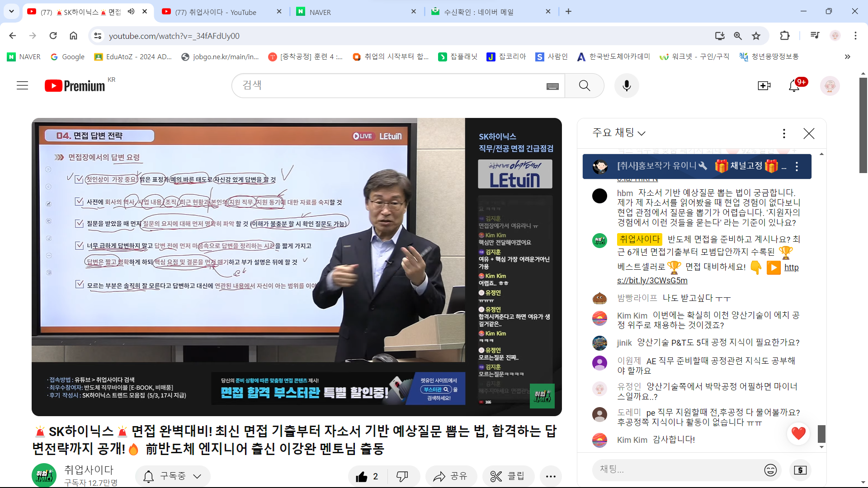The width and height of the screenshot is (868, 488).
Task: Click the 공유 share button
Action: click(451, 476)
